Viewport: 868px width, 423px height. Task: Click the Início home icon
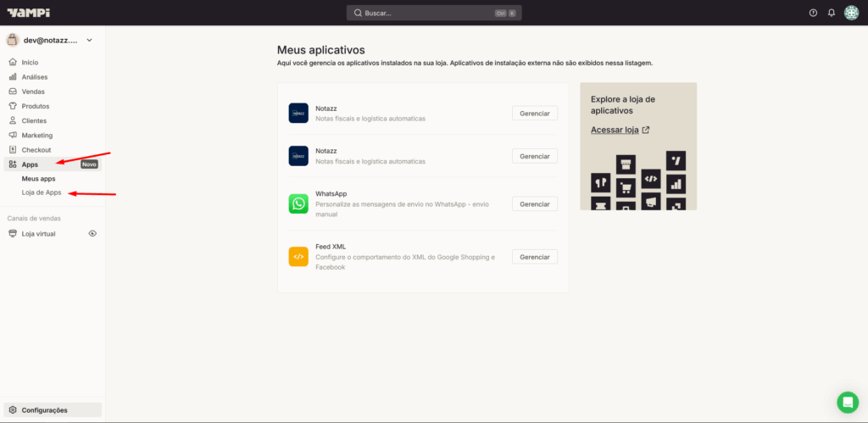click(13, 62)
